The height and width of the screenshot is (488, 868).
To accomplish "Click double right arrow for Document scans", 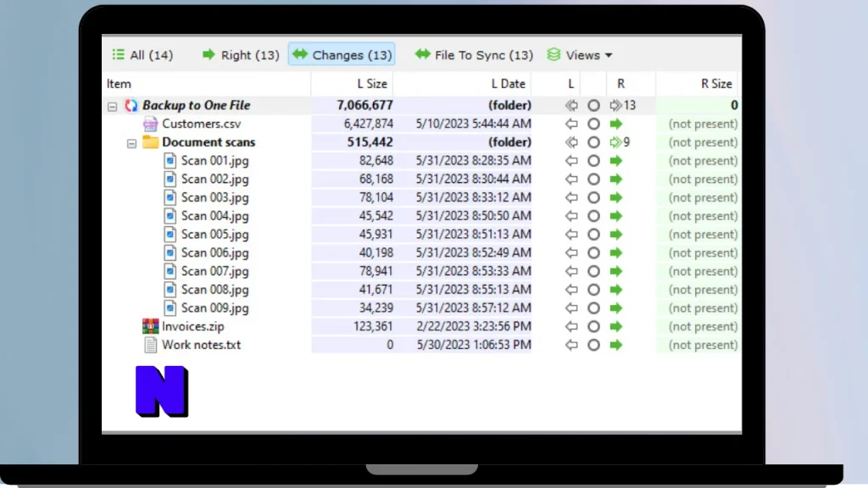I will 615,142.
